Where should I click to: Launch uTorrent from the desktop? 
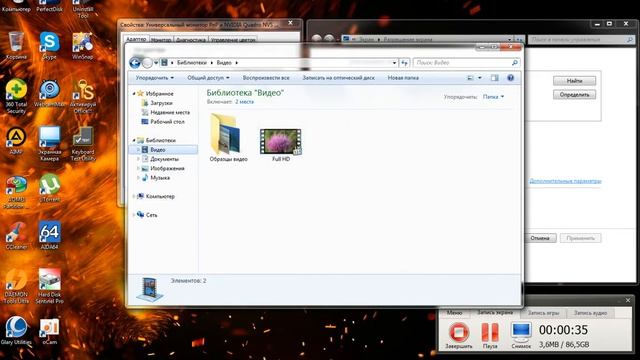tap(49, 188)
